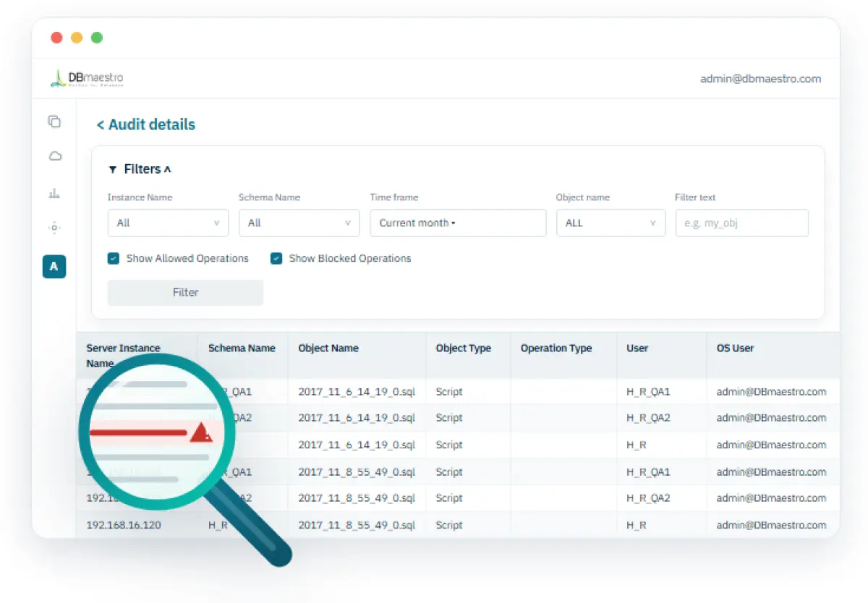
Task: Click the stacked-squares copy icon in sidebar
Action: point(54,121)
